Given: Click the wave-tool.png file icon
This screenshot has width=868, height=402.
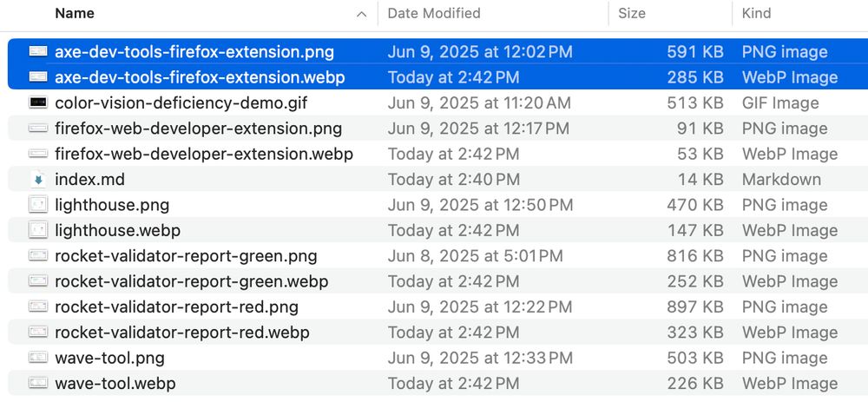Looking at the screenshot, I should click(37, 357).
